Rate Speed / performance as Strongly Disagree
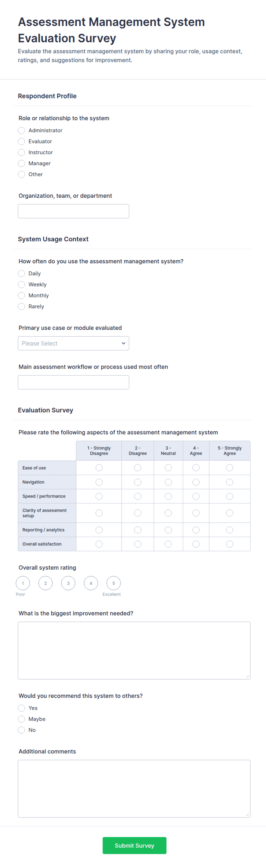The height and width of the screenshot is (868, 266). click(x=99, y=496)
